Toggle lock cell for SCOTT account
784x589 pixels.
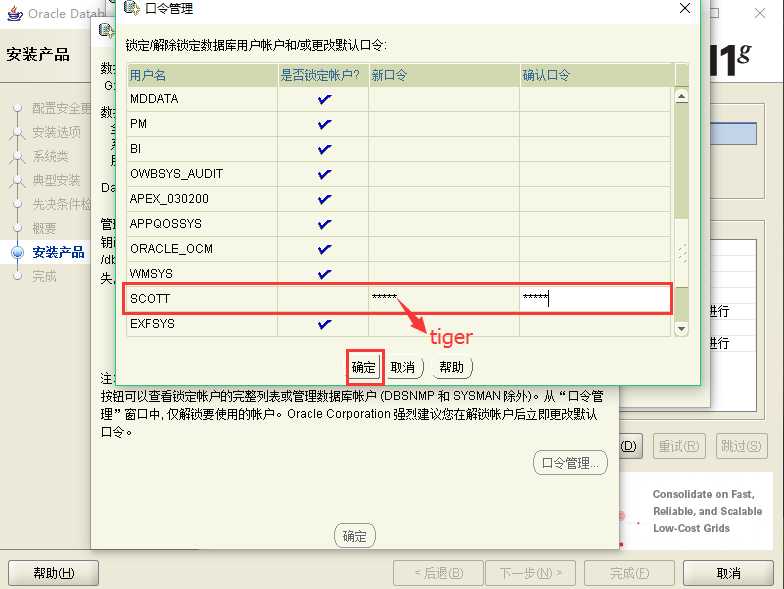click(x=323, y=299)
